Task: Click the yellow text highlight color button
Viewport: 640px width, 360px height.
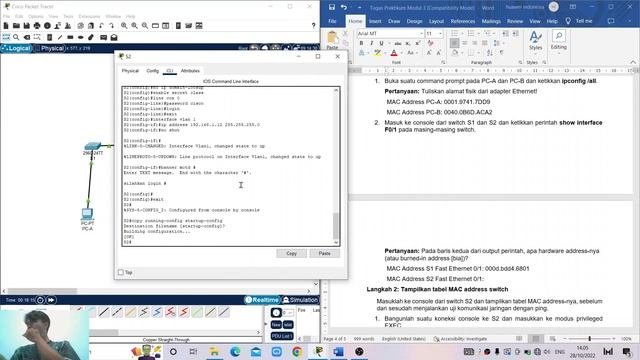Action: point(378,53)
